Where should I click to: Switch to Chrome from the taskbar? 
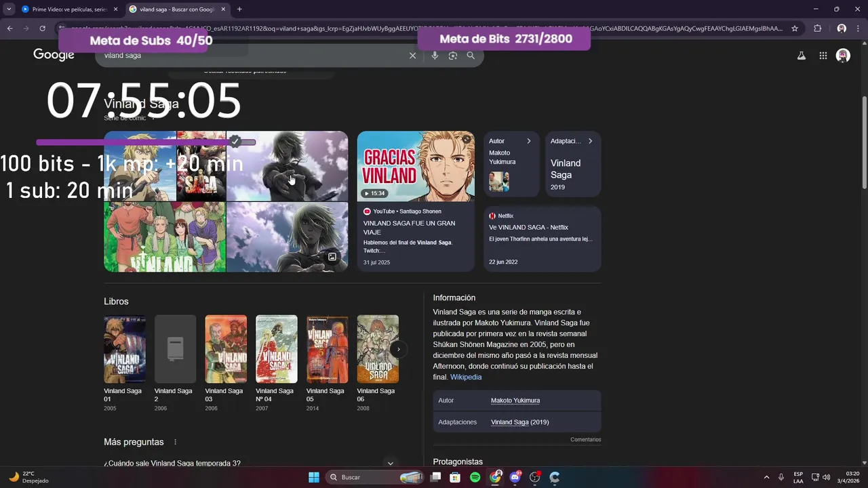pyautogui.click(x=495, y=477)
